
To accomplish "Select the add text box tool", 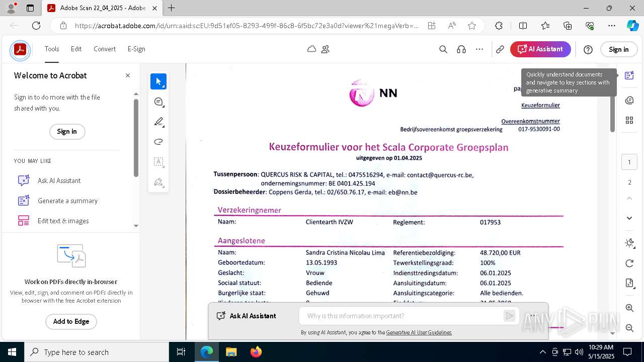I will [x=158, y=162].
